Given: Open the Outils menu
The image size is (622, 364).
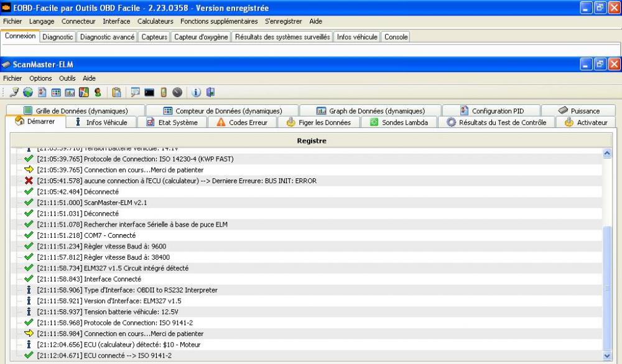Looking at the screenshot, I should (67, 78).
